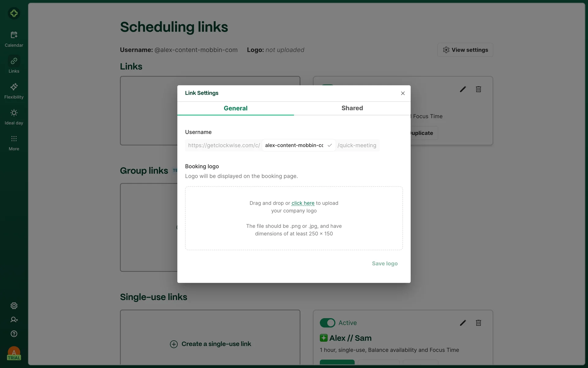Open the help question mark icon
This screenshot has height=368, width=588.
[x=14, y=334]
